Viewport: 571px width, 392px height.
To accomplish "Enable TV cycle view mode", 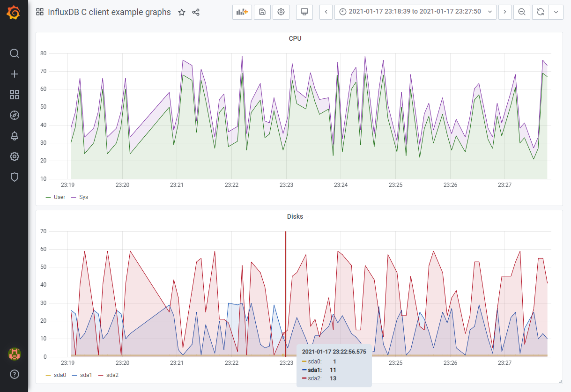I will coord(304,12).
